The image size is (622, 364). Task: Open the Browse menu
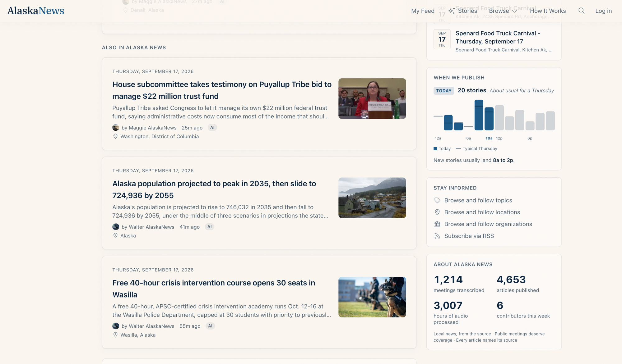(499, 11)
